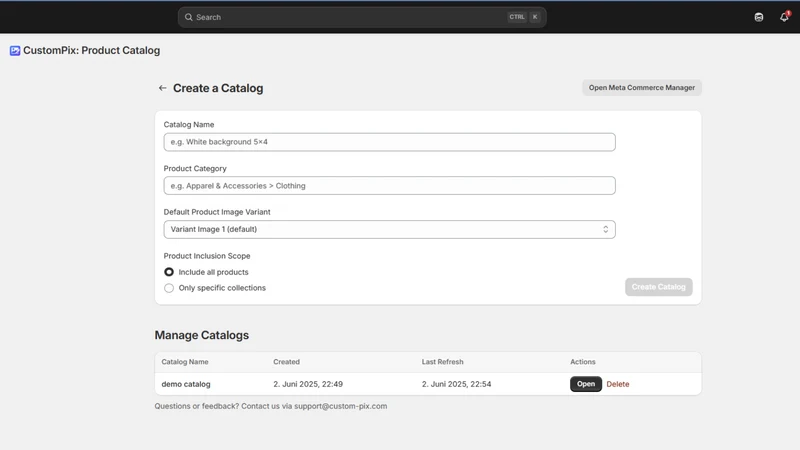
Task: Delete the demo catalog
Action: 618,384
